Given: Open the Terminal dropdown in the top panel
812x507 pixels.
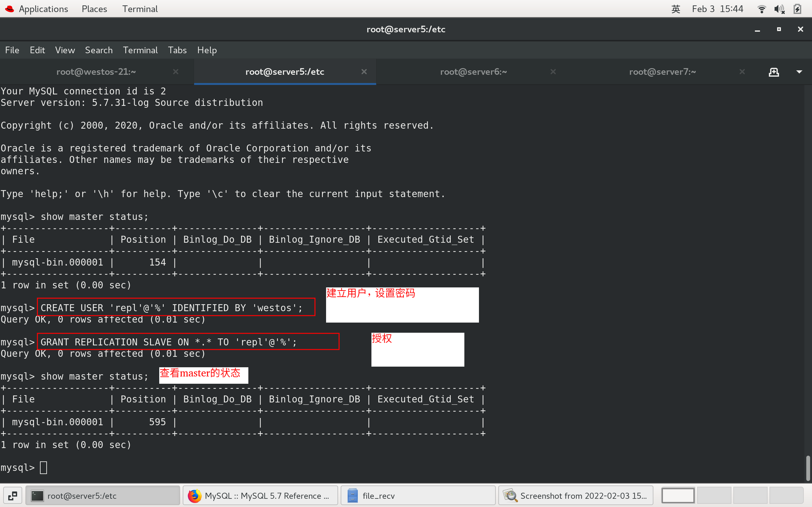Looking at the screenshot, I should tap(140, 9).
